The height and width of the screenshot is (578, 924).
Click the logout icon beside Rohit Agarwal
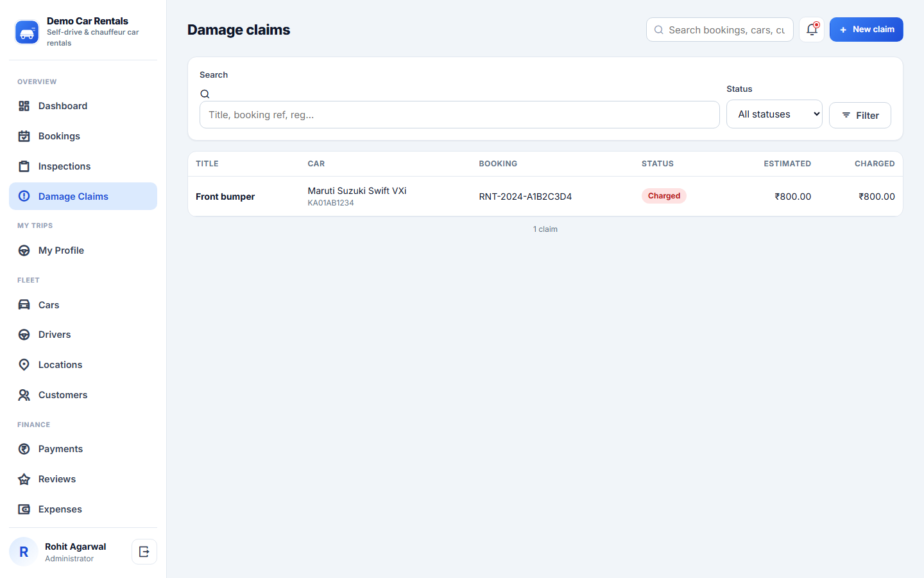[144, 552]
